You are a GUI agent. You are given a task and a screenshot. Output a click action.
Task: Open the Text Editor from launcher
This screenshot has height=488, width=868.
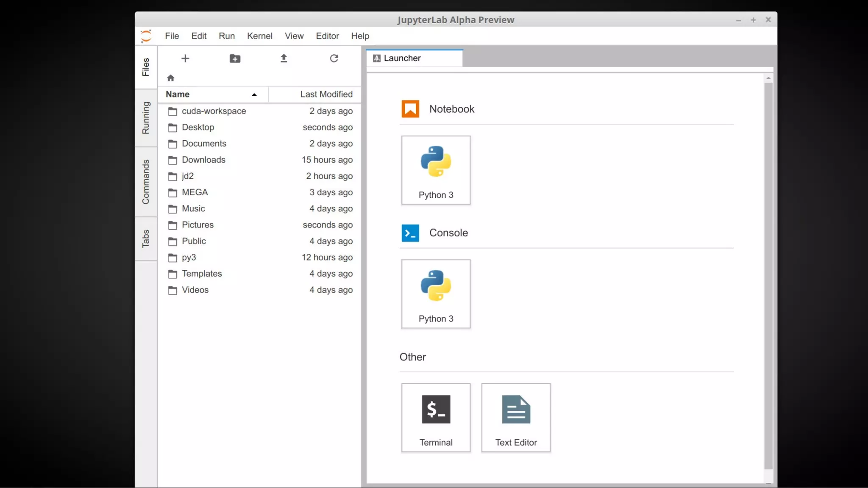516,417
